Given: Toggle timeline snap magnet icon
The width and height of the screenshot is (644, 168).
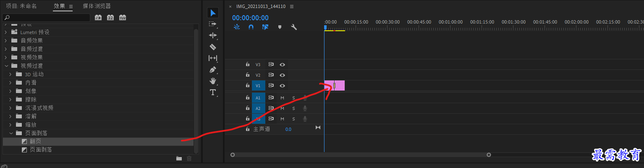Looking at the screenshot, I should click(x=251, y=27).
